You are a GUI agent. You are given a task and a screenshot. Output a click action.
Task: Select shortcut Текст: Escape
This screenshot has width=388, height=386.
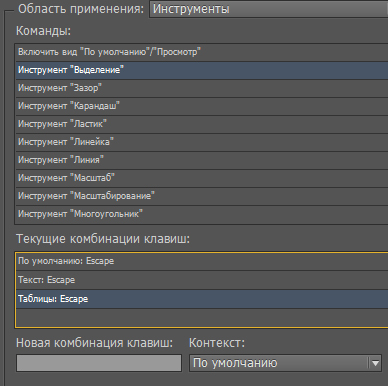pyautogui.click(x=202, y=280)
